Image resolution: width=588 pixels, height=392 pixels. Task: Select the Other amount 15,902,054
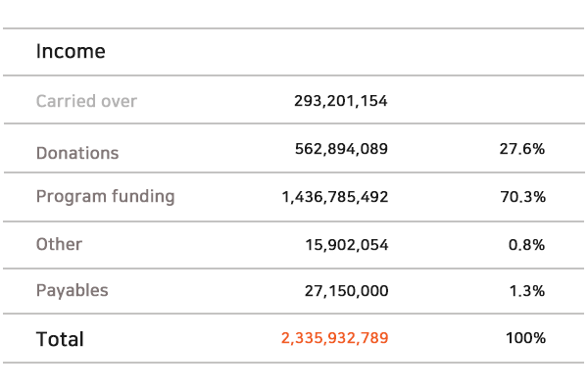click(x=347, y=245)
